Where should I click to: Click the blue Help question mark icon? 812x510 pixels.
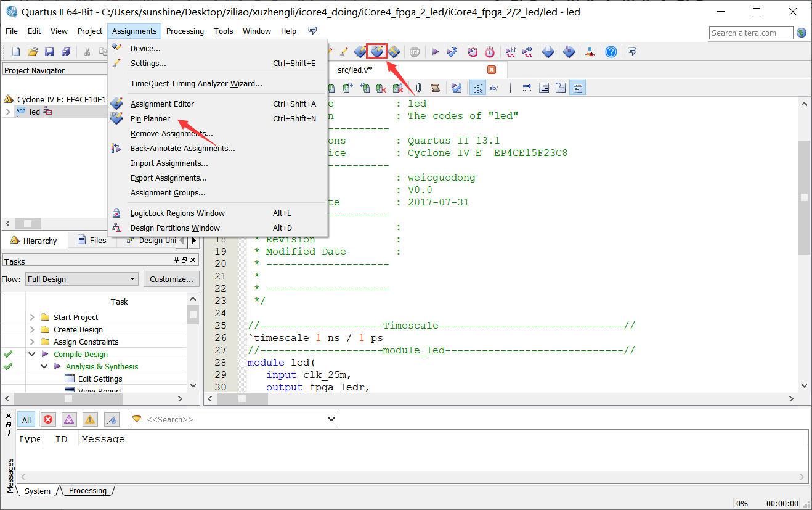pos(611,52)
